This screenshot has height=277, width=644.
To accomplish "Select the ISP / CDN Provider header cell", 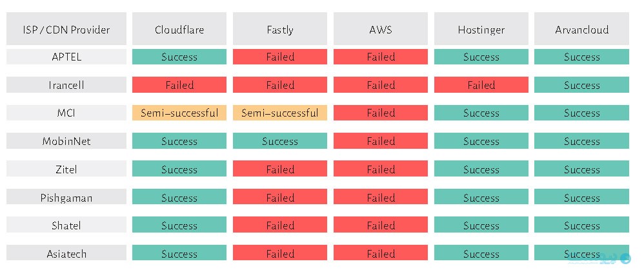I will click(x=66, y=29).
